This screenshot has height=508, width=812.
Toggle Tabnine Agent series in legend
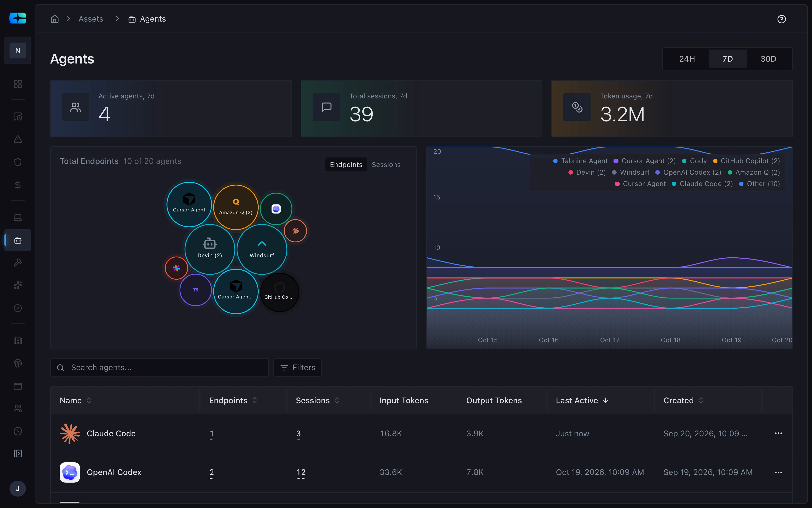pos(580,161)
